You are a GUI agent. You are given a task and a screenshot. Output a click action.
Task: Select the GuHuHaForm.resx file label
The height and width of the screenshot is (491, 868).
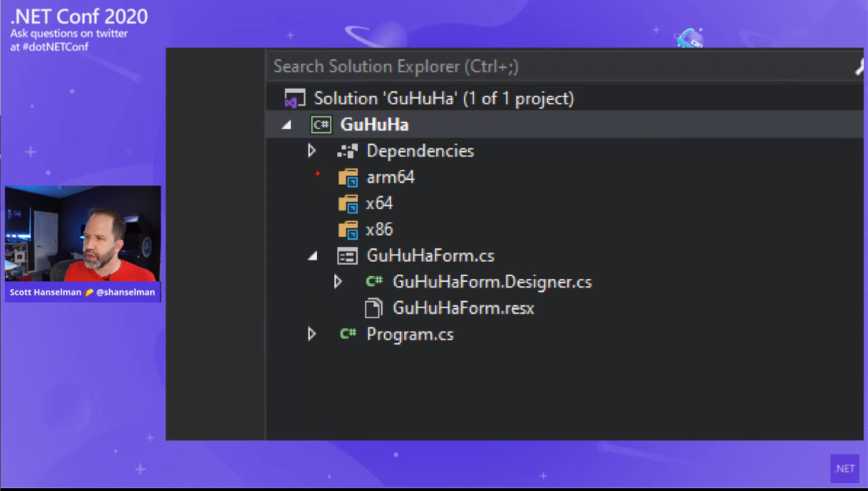pyautogui.click(x=463, y=309)
